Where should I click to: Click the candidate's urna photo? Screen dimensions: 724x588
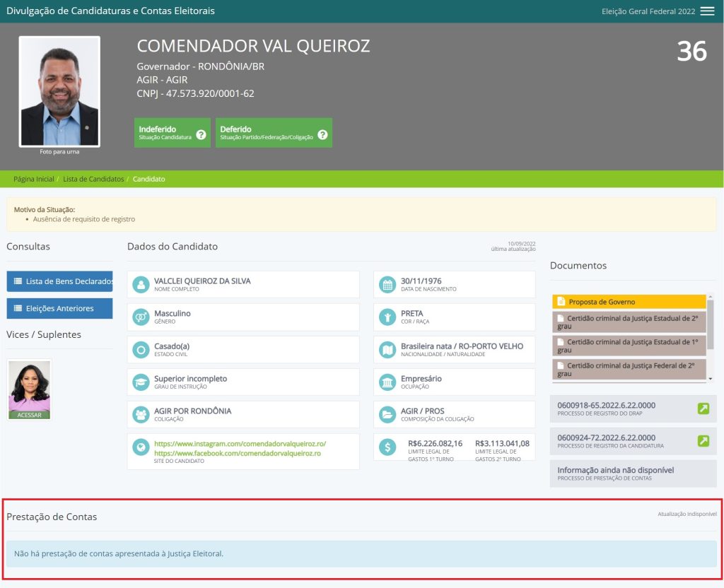pyautogui.click(x=59, y=91)
